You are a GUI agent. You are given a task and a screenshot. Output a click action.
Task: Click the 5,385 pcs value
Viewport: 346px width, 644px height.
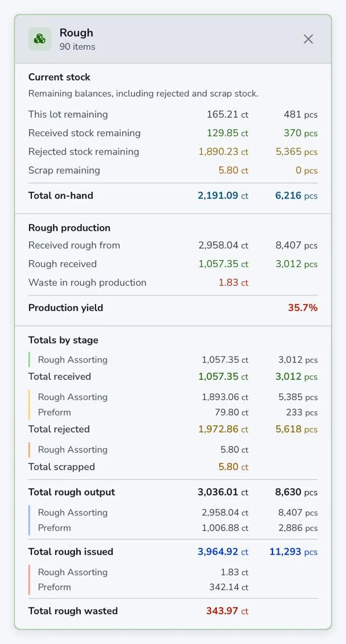tap(298, 397)
